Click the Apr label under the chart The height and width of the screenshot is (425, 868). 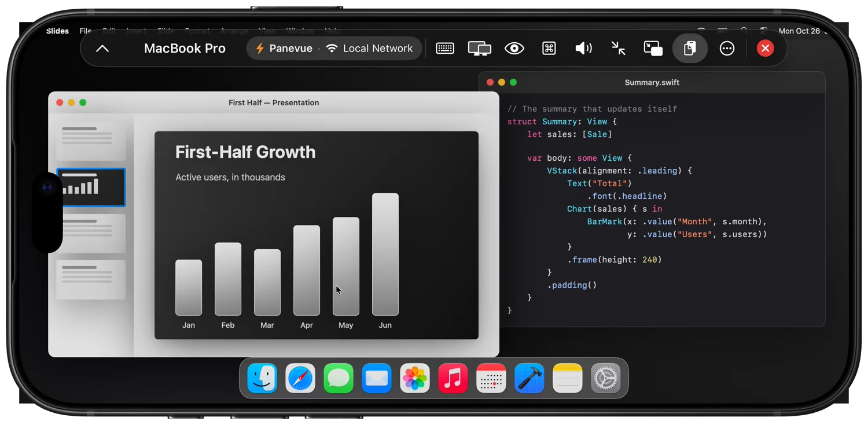click(307, 326)
